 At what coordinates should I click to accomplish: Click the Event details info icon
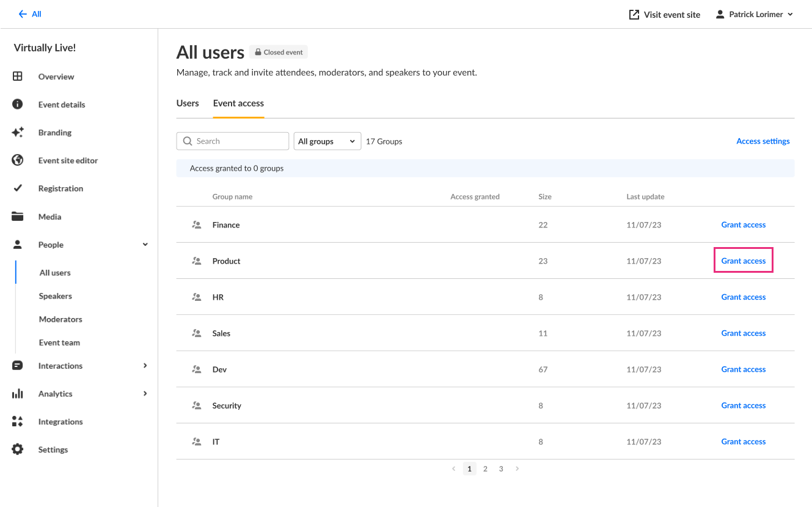coord(18,105)
